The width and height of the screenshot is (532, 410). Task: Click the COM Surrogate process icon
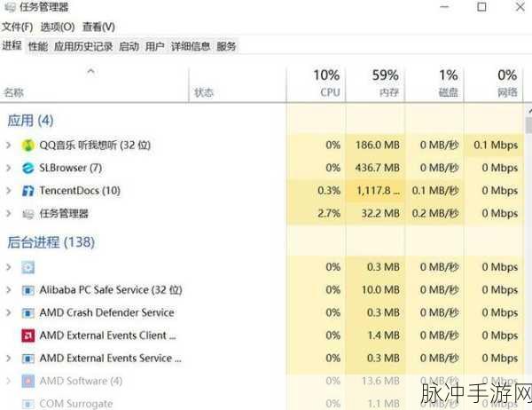(28, 404)
